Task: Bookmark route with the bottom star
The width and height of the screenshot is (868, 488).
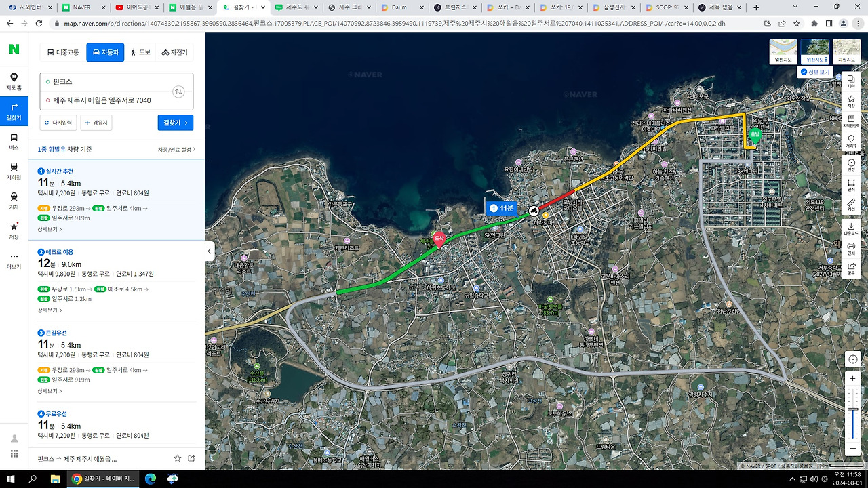Action: coord(178,458)
